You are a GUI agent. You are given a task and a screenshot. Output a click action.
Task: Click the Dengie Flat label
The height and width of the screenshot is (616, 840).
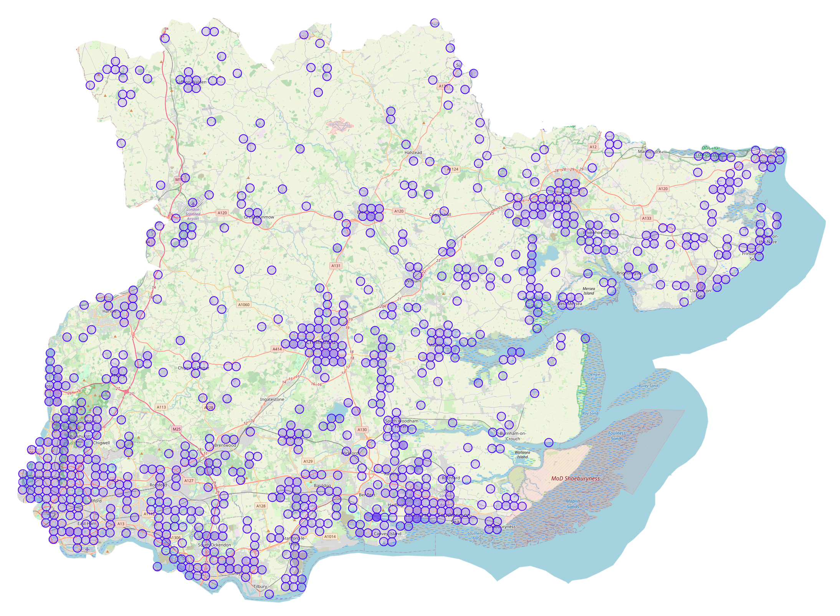point(594,377)
